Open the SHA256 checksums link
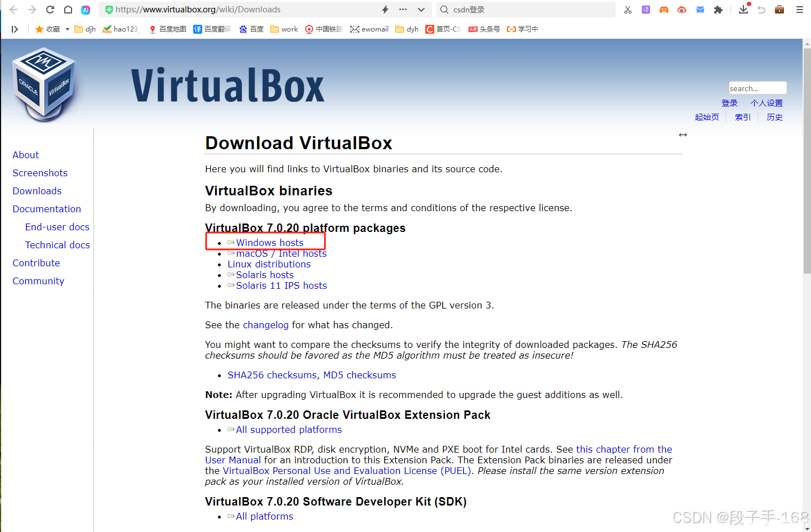The width and height of the screenshot is (811, 532). click(272, 375)
